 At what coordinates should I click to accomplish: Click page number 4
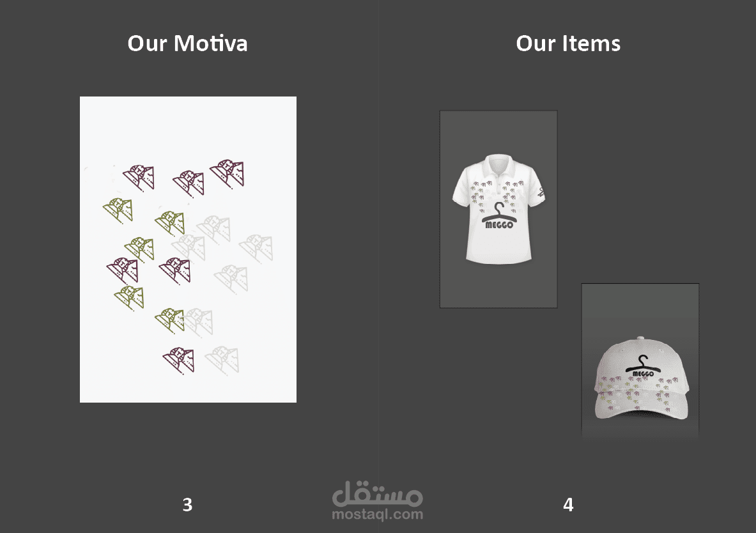click(568, 504)
